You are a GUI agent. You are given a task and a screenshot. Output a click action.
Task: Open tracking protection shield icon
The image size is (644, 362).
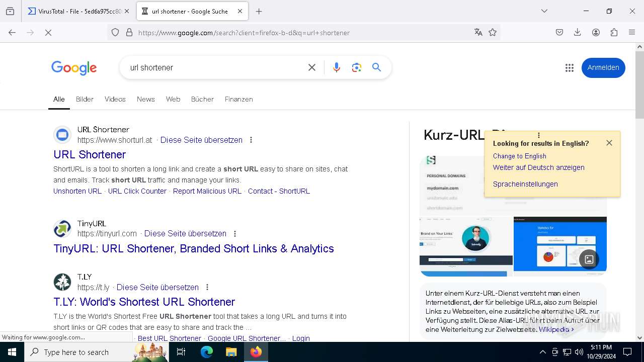(x=115, y=32)
